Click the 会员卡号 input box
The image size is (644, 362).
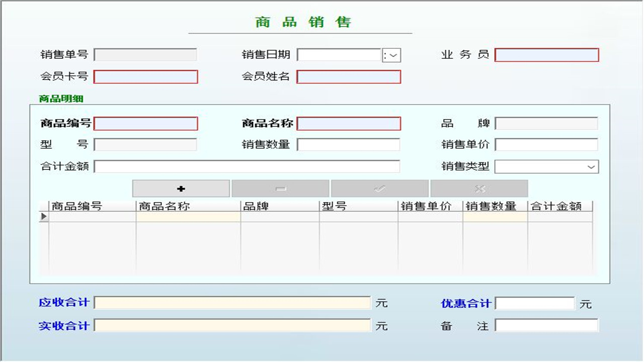[146, 77]
